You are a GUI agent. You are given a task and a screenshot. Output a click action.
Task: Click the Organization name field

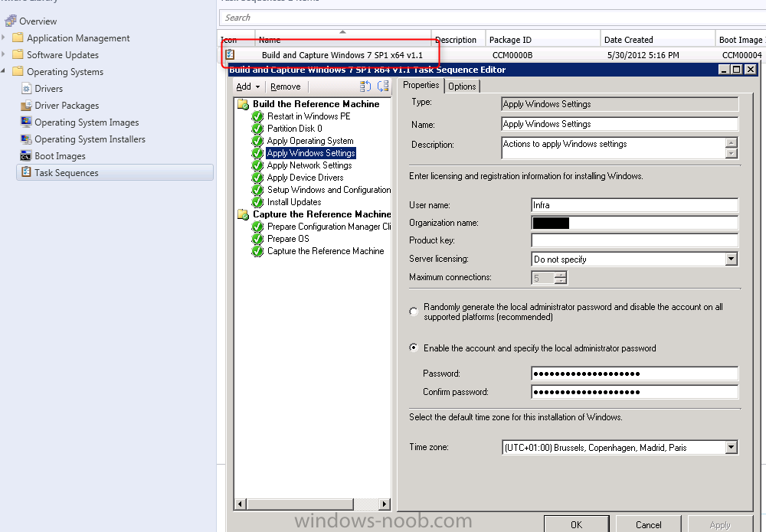634,223
